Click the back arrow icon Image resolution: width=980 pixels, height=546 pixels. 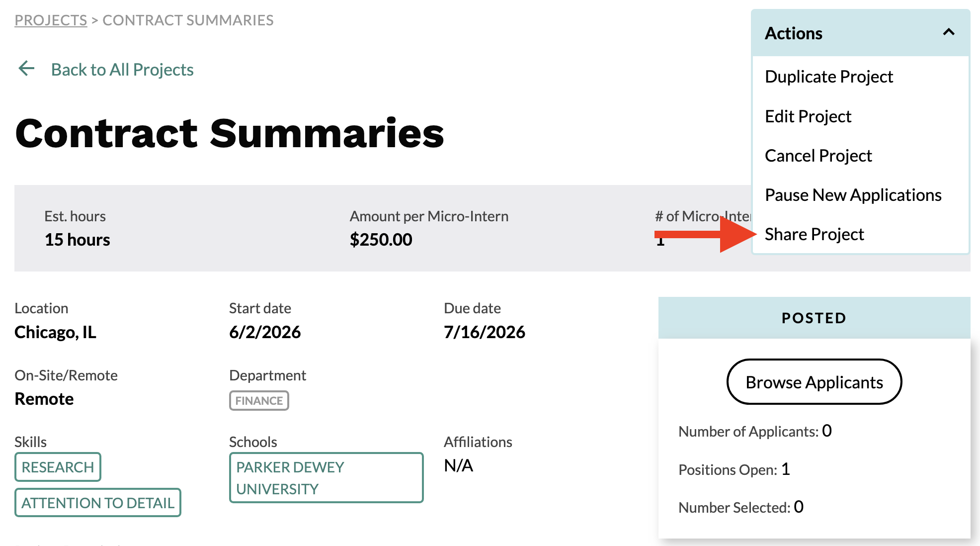pyautogui.click(x=26, y=69)
